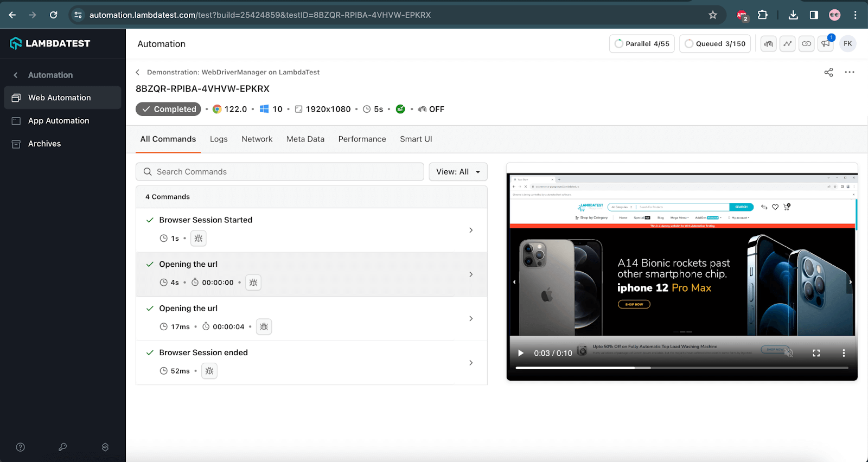Screen dimensions: 868x462
Task: Unmute the video volume icon
Action: pyautogui.click(x=789, y=353)
